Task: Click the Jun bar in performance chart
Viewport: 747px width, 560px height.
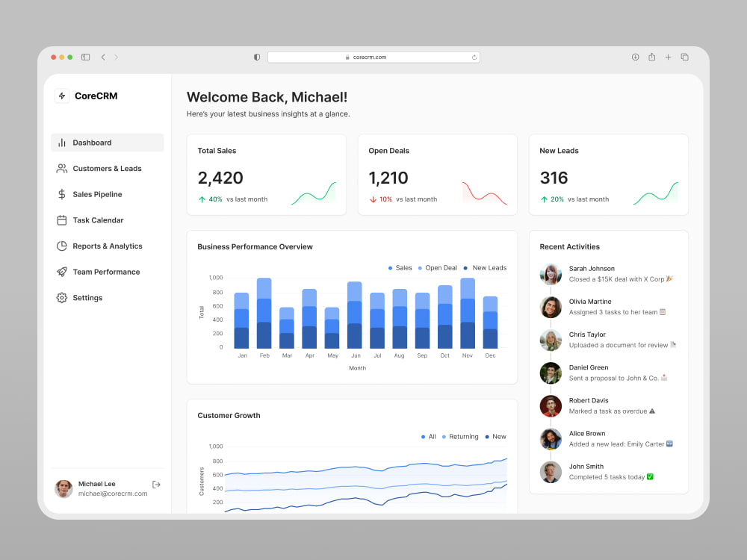Action: 354,315
